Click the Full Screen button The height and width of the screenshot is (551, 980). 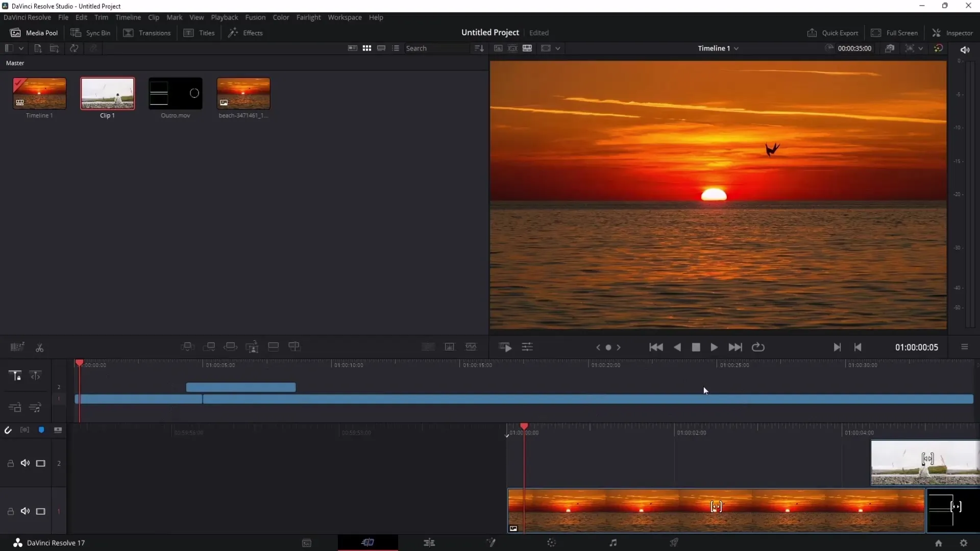894,33
